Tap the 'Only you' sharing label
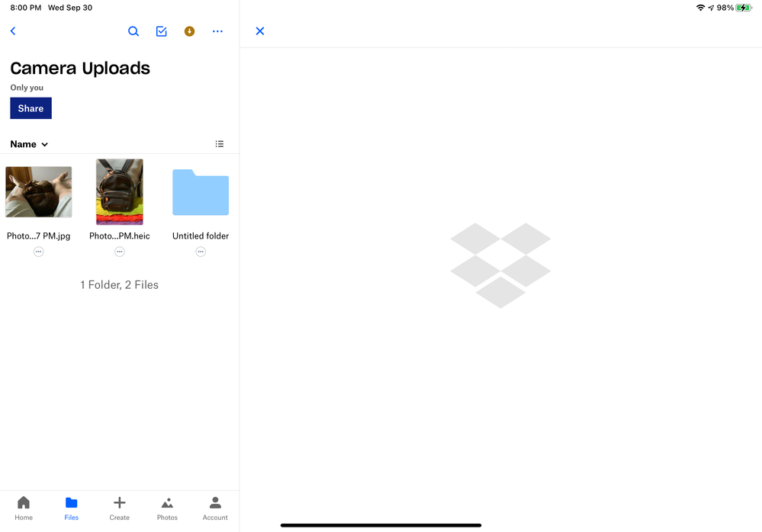This screenshot has width=762, height=532. (27, 88)
